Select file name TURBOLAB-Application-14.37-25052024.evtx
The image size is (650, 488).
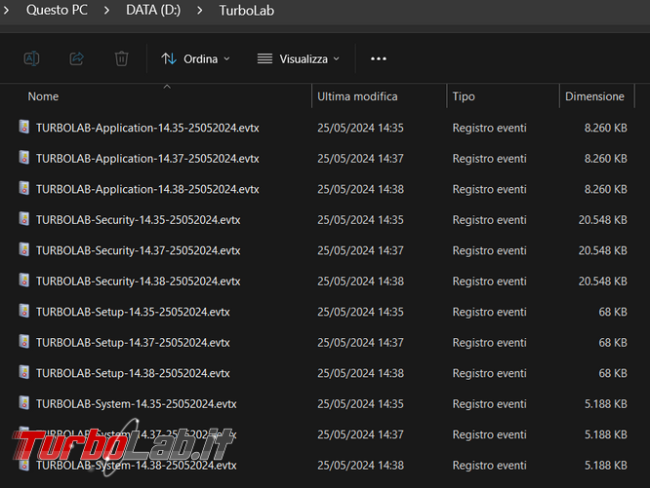tap(148, 159)
